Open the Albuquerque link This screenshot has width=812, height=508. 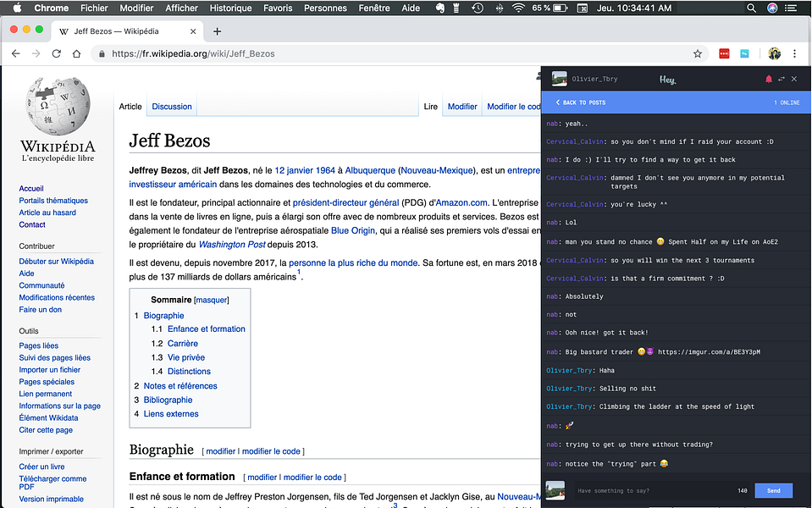370,170
